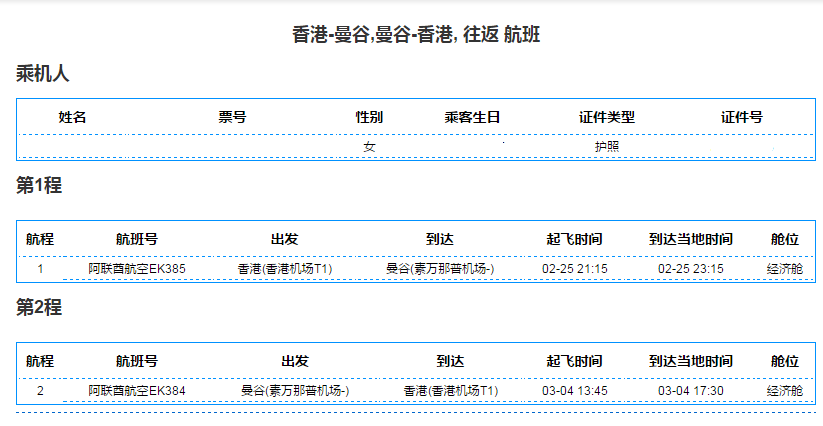Click the 性别 column header
This screenshot has width=823, height=426.
[369, 117]
